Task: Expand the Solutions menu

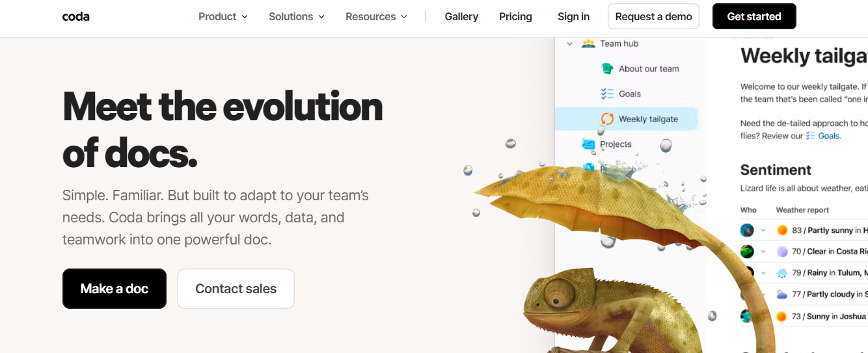Action: (x=297, y=16)
